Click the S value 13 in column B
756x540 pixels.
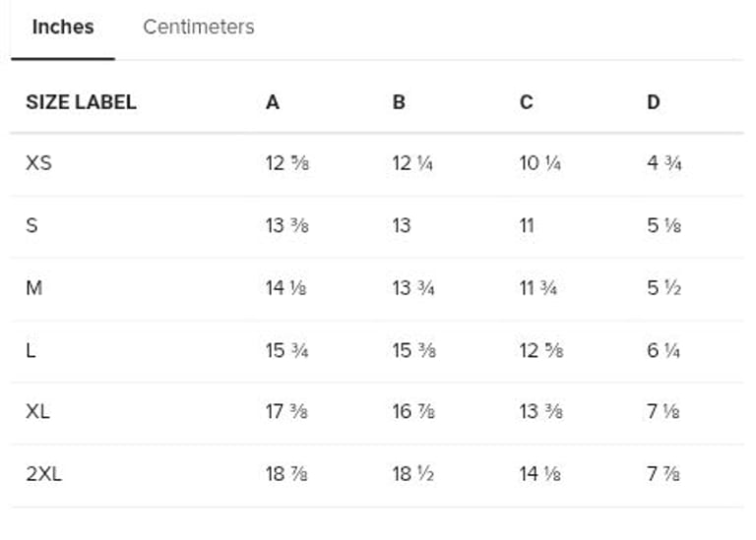click(402, 225)
